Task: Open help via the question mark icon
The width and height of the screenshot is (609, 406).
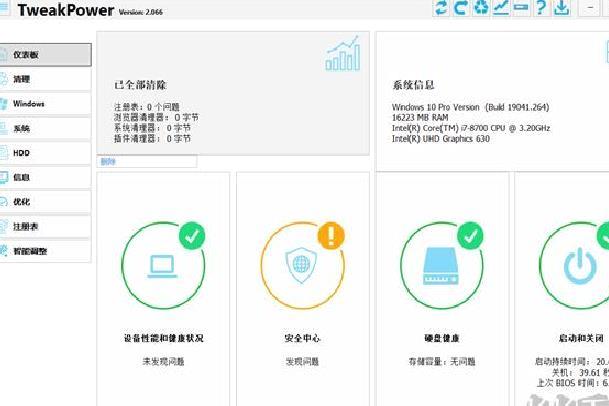Action: (x=541, y=7)
